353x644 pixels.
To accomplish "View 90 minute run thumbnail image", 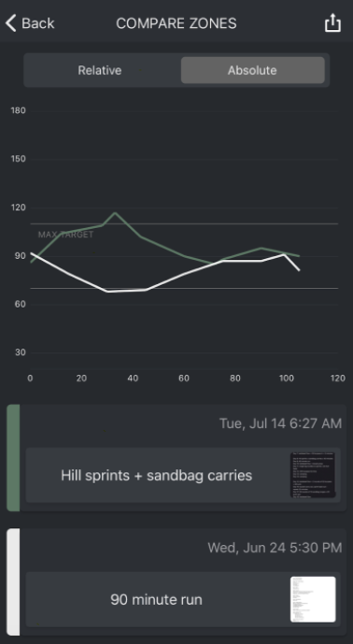I will [x=313, y=600].
